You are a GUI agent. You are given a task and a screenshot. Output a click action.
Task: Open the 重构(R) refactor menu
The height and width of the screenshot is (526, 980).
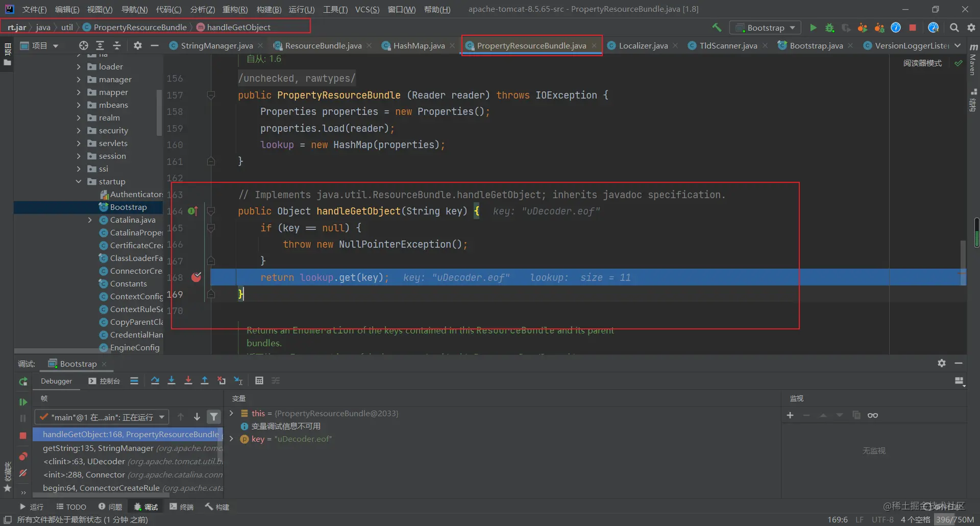point(235,9)
